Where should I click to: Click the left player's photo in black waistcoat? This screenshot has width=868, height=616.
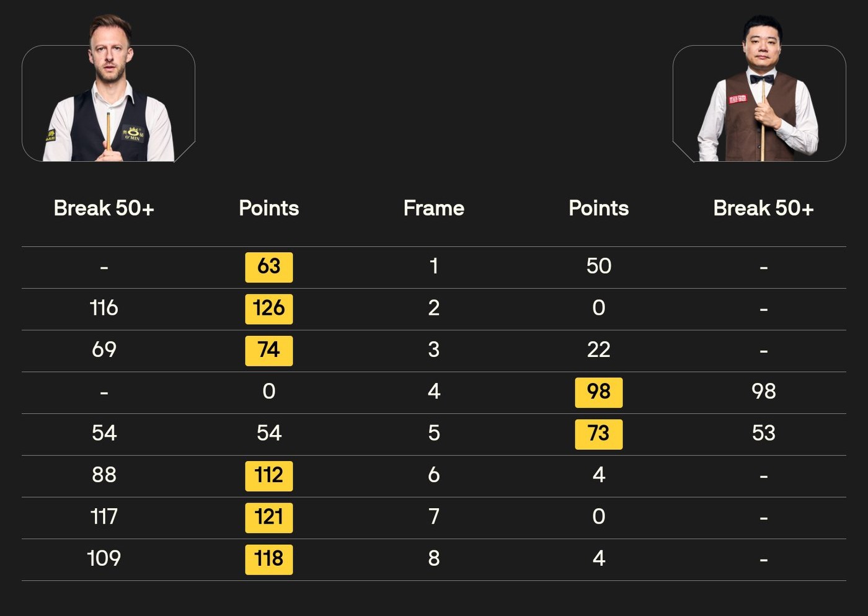[x=109, y=93]
